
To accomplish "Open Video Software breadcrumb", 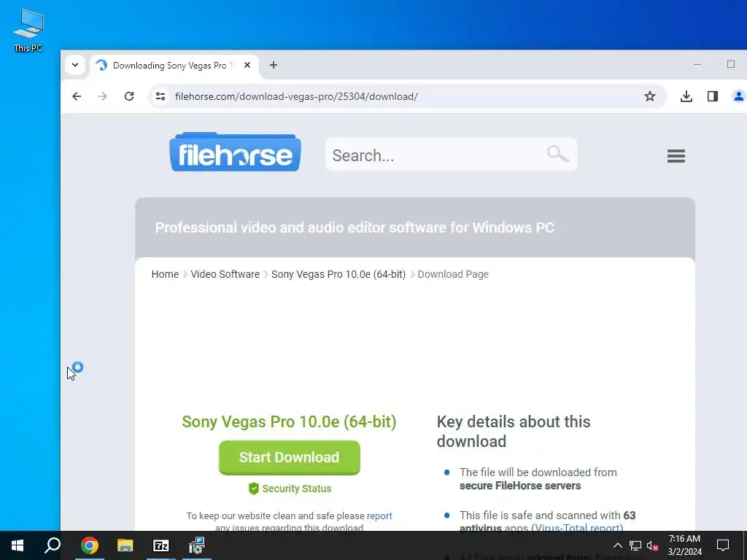I will [x=225, y=274].
